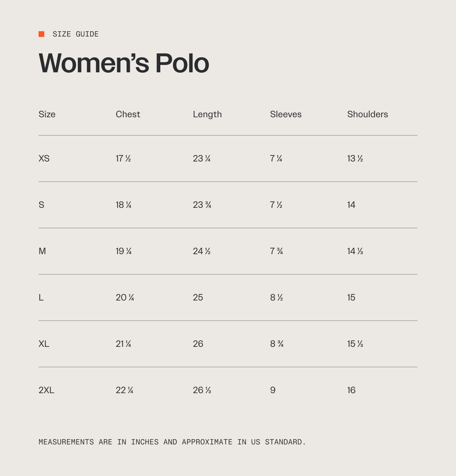Click the measurements in inches footnote

click(172, 442)
